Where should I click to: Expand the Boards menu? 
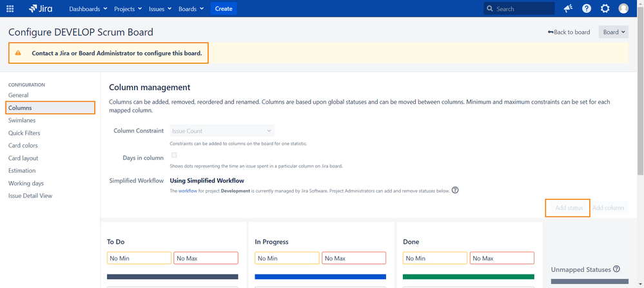pyautogui.click(x=191, y=8)
